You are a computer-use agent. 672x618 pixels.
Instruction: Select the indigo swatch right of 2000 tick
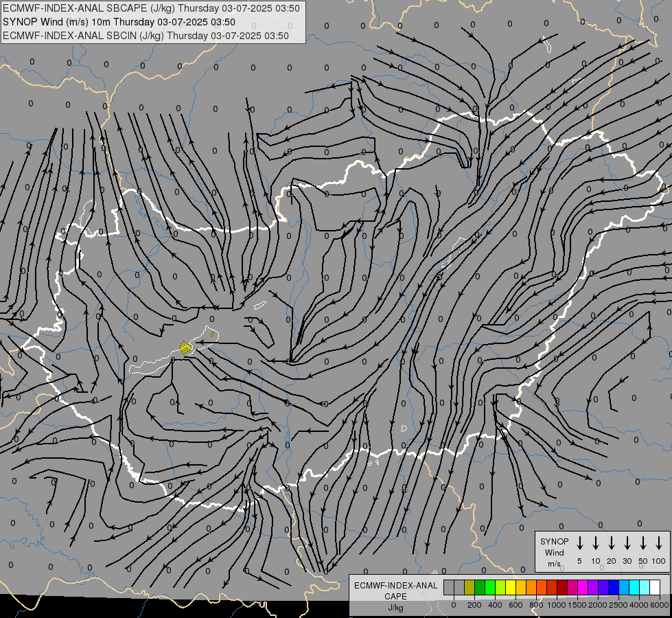point(603,587)
